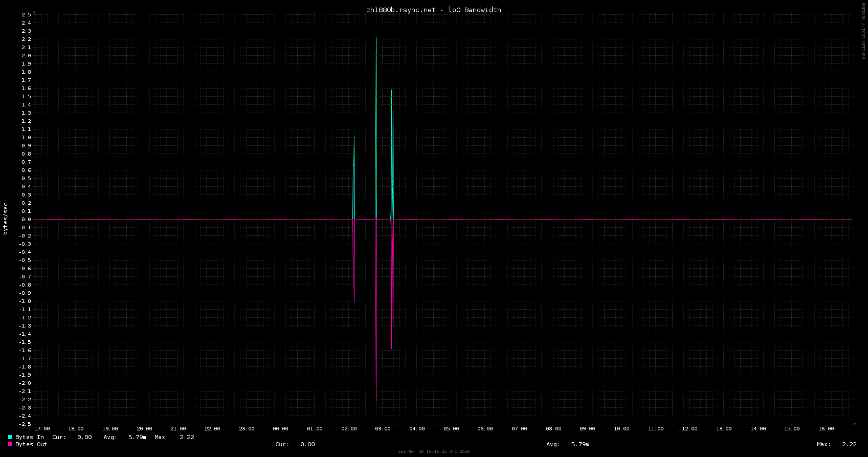The width and height of the screenshot is (868, 457).
Task: Click the 2.5 value on the y-axis
Action: click(26, 14)
